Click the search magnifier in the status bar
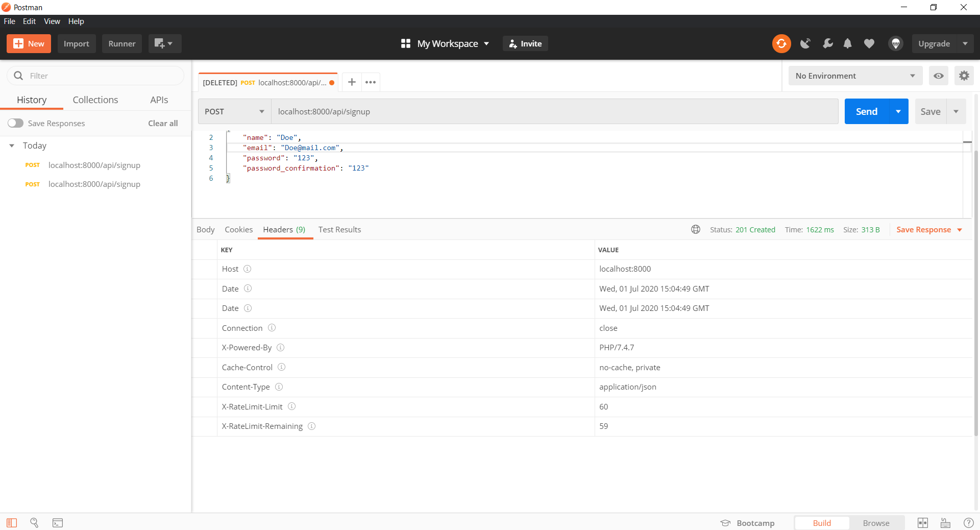Screen dimensions: 980x530 pyautogui.click(x=34, y=522)
